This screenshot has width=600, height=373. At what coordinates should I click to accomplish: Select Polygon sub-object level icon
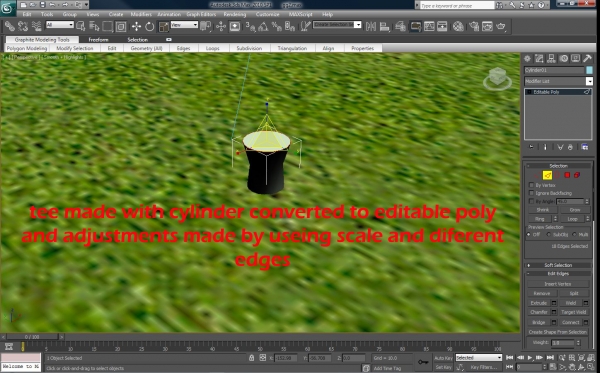[x=567, y=175]
